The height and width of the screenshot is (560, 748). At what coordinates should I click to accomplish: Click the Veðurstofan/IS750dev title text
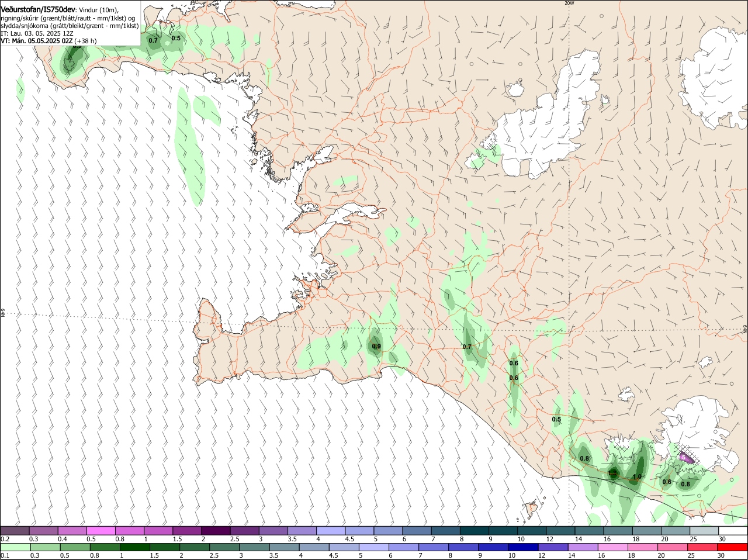coord(37,9)
